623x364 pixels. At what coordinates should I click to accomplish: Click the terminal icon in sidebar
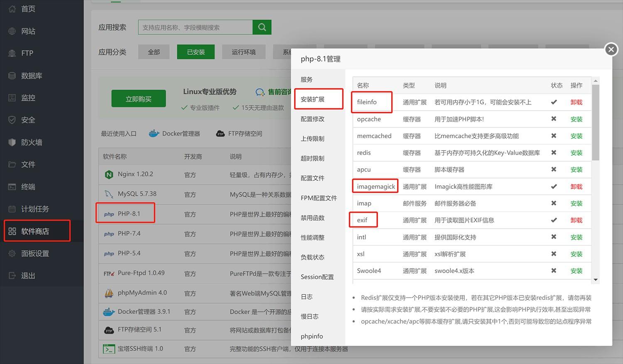tap(12, 187)
